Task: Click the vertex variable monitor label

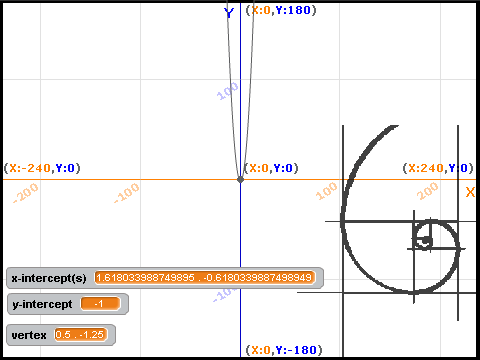Action: [29, 335]
